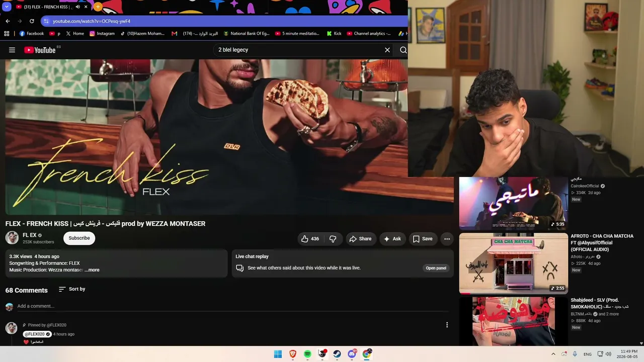Open the Channel analytics bookmark
644x362 pixels.
coord(369,34)
